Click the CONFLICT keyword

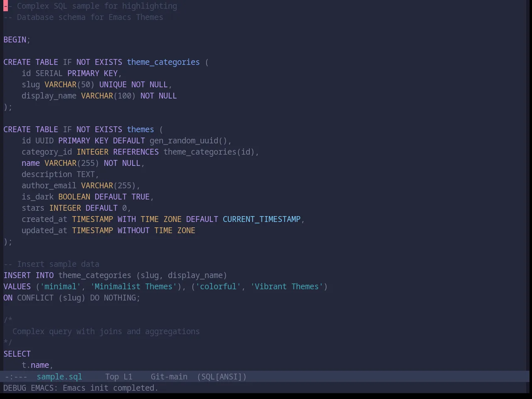tap(35, 298)
